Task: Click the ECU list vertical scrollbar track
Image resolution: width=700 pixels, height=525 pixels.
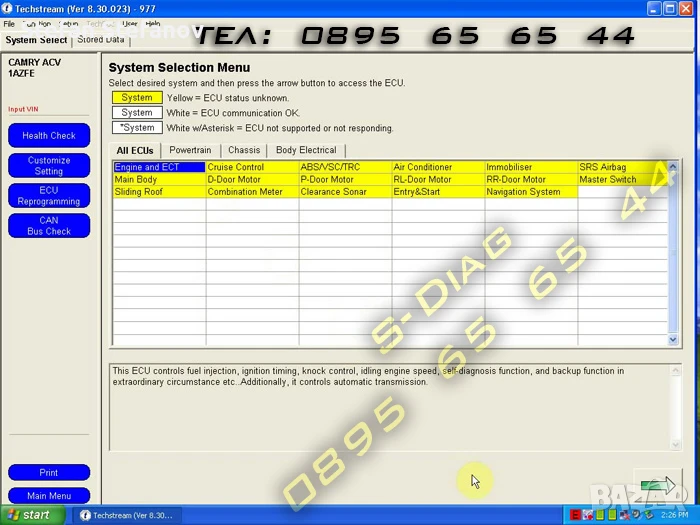Action: (673, 250)
